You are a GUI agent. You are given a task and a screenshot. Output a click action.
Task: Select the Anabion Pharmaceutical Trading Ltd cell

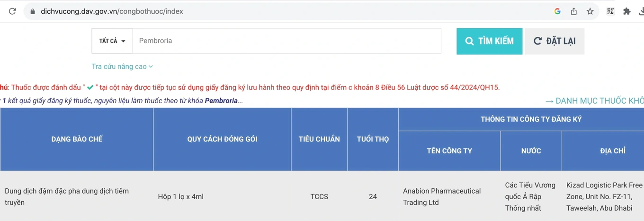pyautogui.click(x=442, y=196)
